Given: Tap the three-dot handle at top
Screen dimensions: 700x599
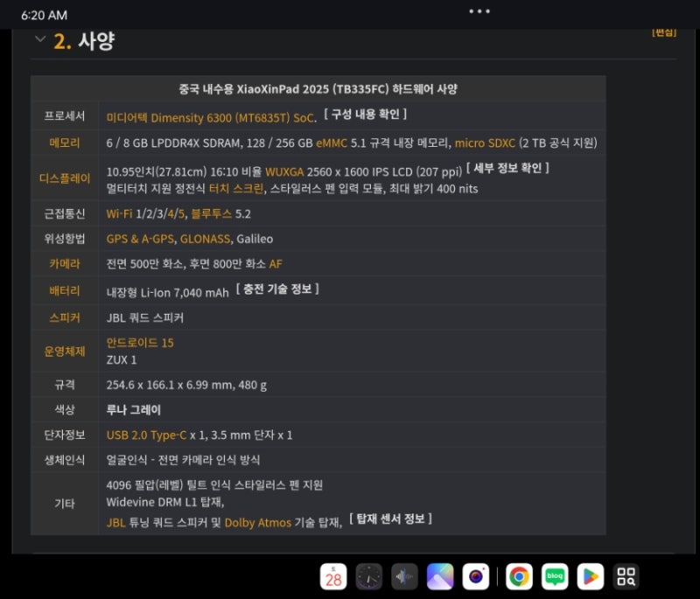Looking at the screenshot, I should click(479, 11).
